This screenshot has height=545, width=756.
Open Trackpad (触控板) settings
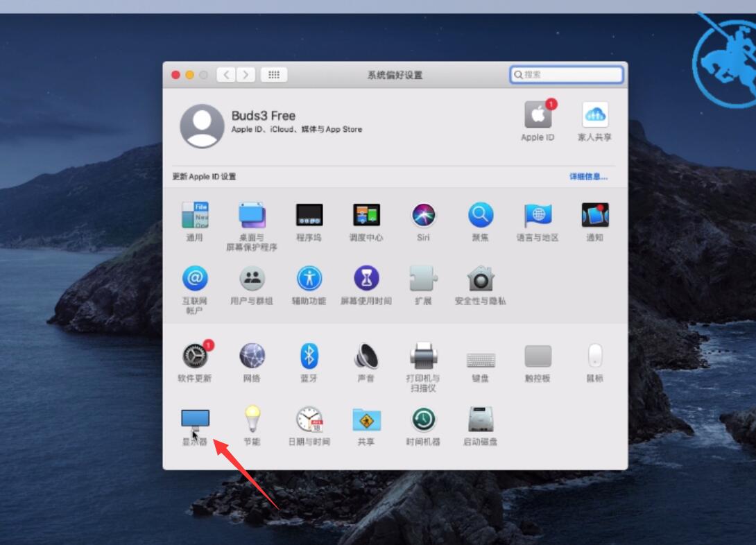click(538, 356)
